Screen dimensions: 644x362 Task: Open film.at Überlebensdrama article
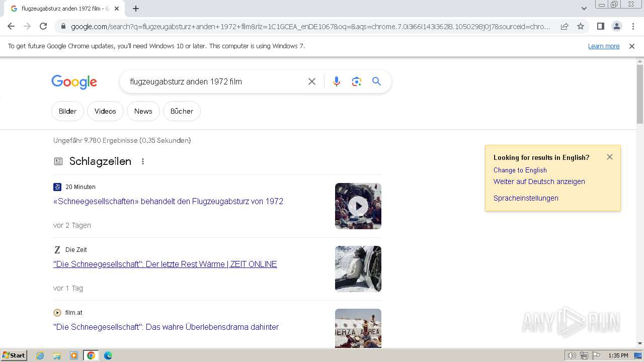(x=166, y=327)
